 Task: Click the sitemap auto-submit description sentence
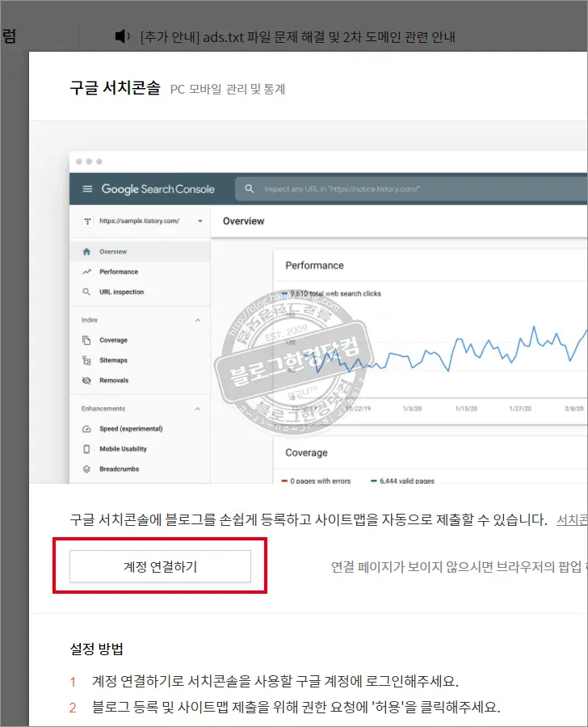(309, 519)
